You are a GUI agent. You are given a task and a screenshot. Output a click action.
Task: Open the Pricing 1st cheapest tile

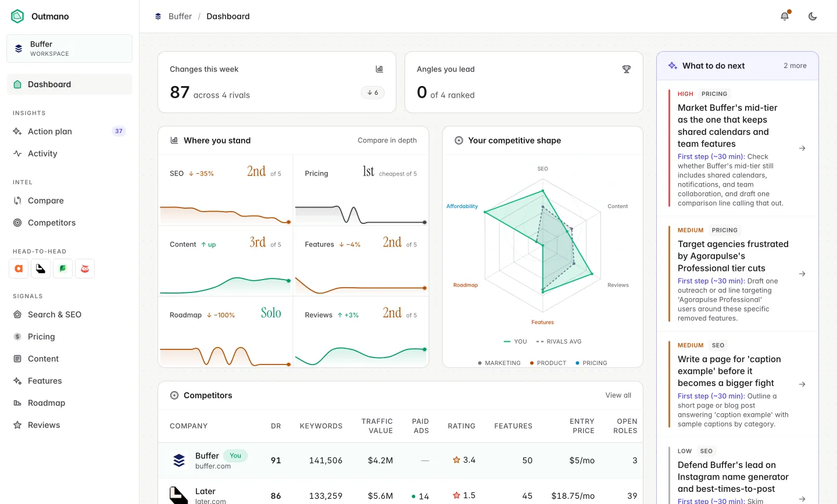click(361, 190)
